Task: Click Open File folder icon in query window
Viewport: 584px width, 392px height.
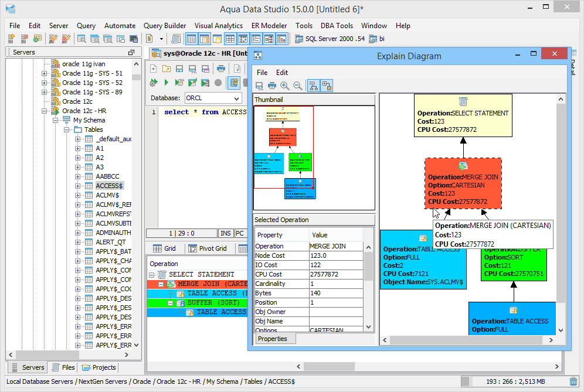Action: (x=167, y=69)
